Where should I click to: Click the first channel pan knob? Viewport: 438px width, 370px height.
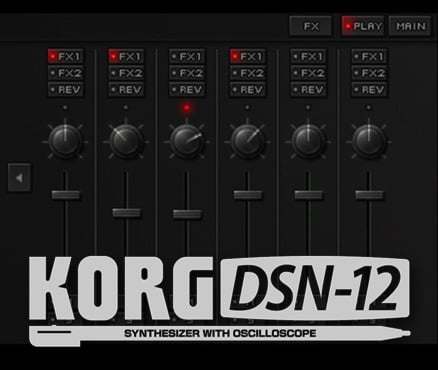coord(65,141)
